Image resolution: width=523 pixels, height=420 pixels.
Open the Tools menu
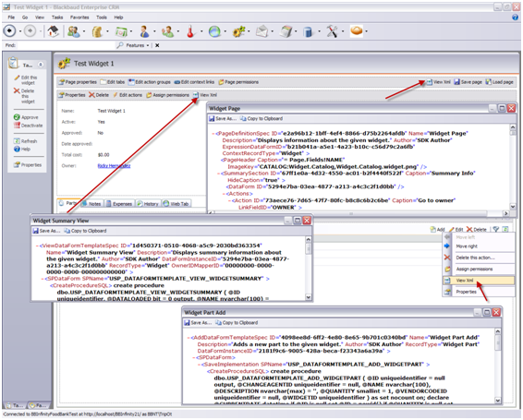[x=102, y=18]
